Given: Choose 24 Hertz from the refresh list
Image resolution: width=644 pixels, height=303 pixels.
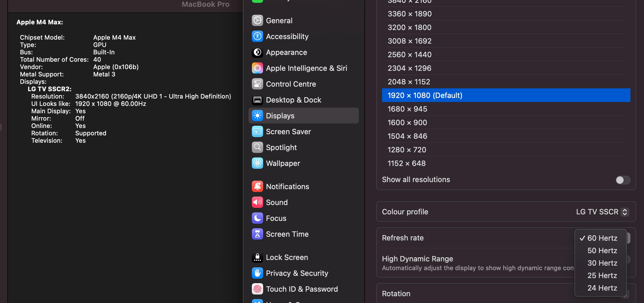Looking at the screenshot, I should coord(602,288).
